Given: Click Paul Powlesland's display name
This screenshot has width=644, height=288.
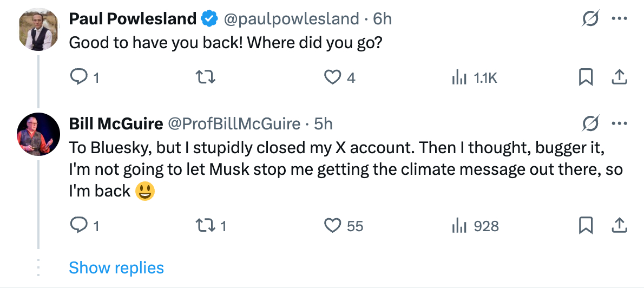Looking at the screenshot, I should (x=133, y=19).
